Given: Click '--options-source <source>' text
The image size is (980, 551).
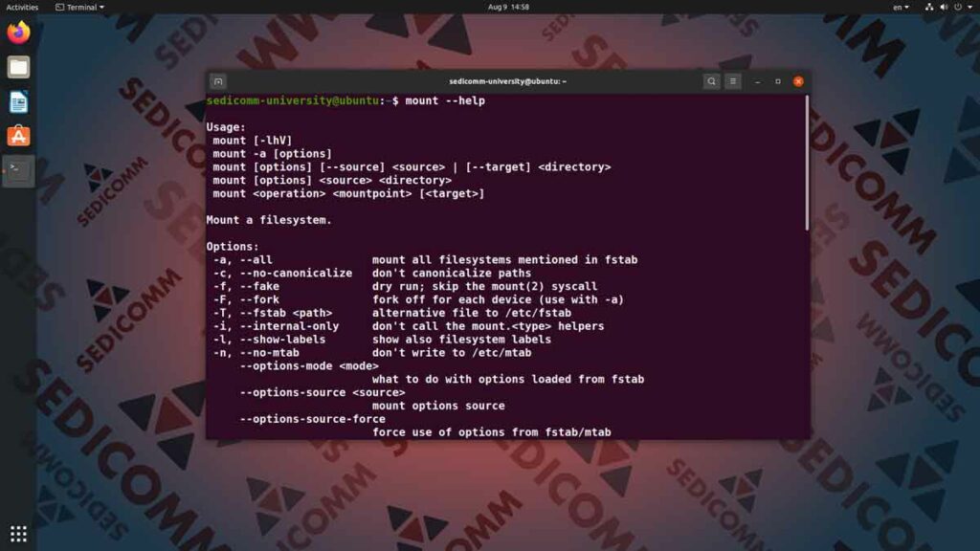Looking at the screenshot, I should pyautogui.click(x=322, y=392).
